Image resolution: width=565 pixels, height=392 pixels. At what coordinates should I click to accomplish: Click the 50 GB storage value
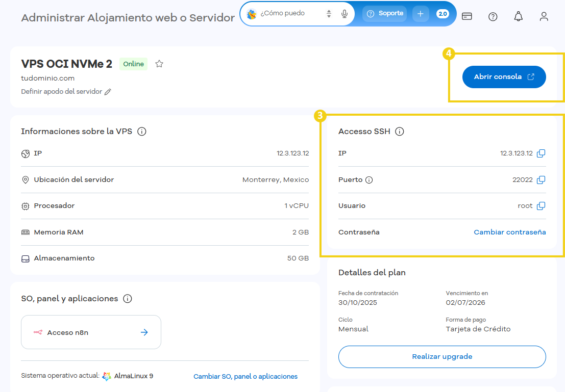tap(298, 258)
